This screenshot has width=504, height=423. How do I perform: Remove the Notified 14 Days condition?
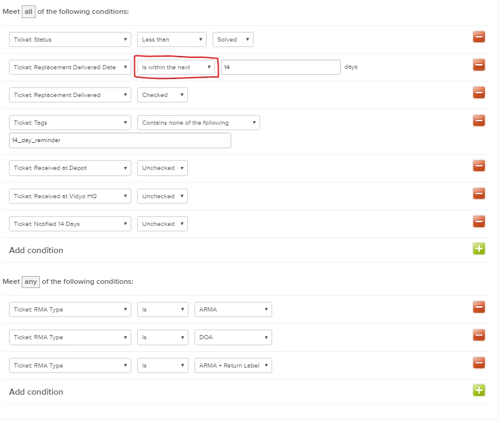coord(479,222)
